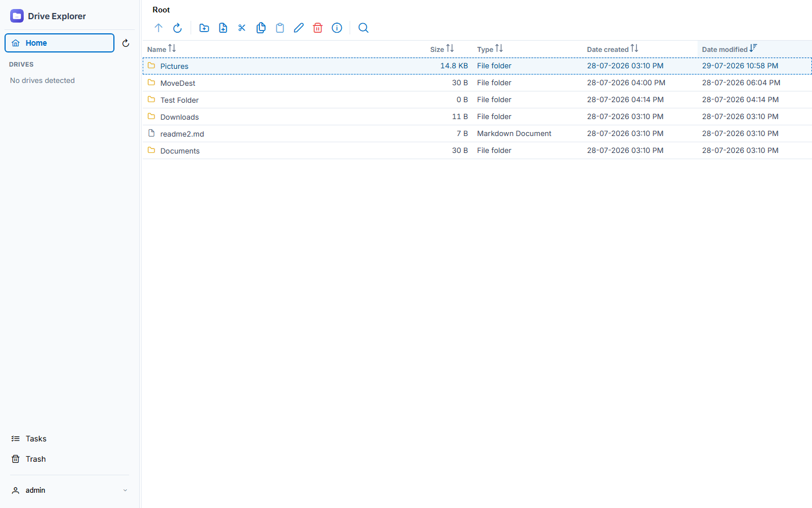Go to Home in the sidebar
Viewport: 812px width, 508px height.
point(60,43)
